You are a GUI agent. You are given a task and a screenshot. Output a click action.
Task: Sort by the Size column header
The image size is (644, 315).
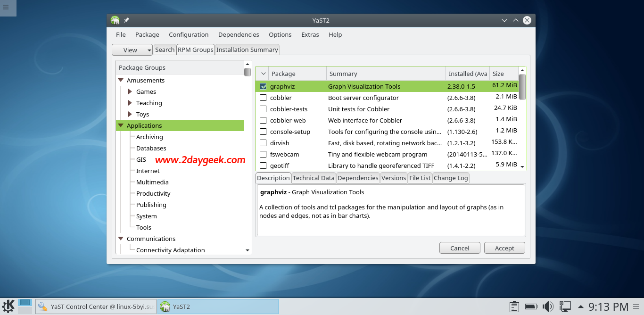click(x=504, y=74)
